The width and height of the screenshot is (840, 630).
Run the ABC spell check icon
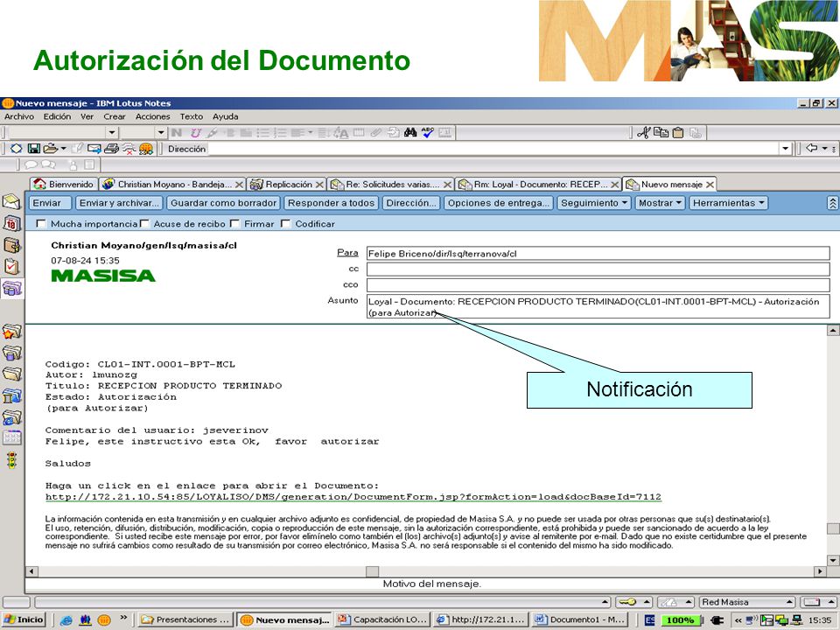coord(428,132)
